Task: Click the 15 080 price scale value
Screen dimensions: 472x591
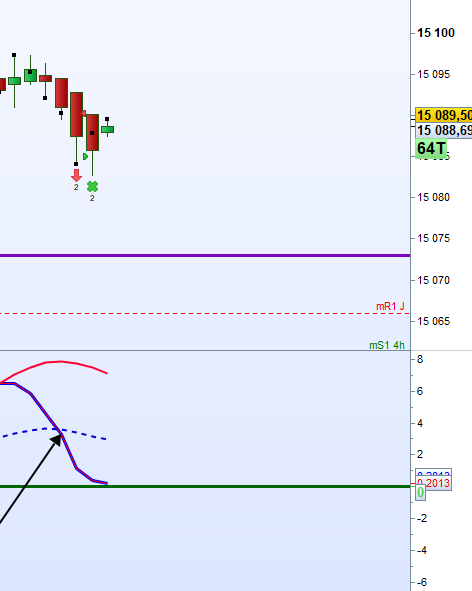Action: [x=434, y=197]
